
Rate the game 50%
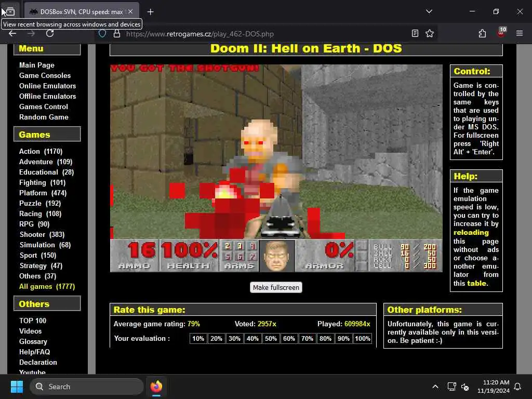(x=271, y=339)
